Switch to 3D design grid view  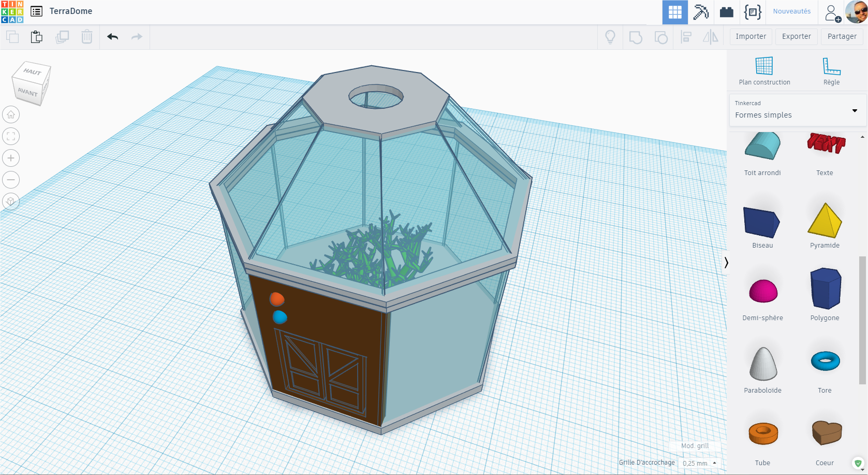point(675,12)
